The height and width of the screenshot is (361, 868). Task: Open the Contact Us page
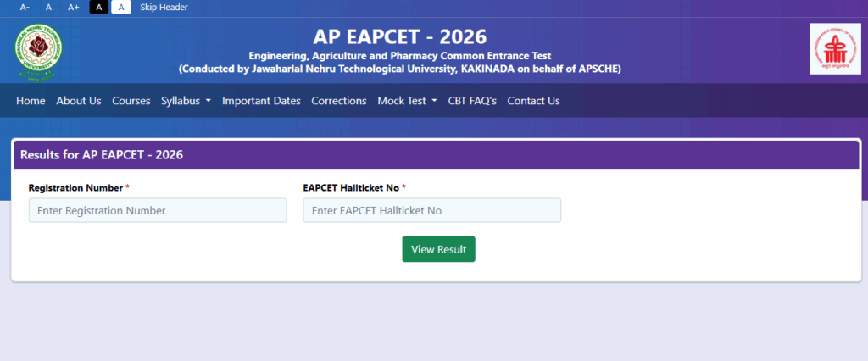534,101
